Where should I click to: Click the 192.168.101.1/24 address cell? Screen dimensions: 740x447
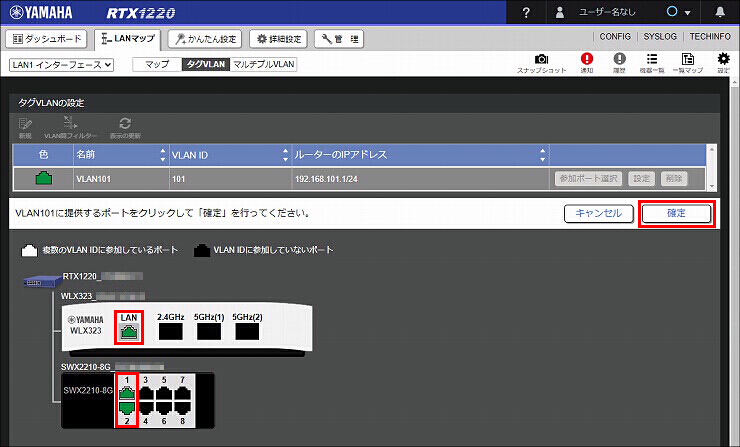(x=420, y=179)
